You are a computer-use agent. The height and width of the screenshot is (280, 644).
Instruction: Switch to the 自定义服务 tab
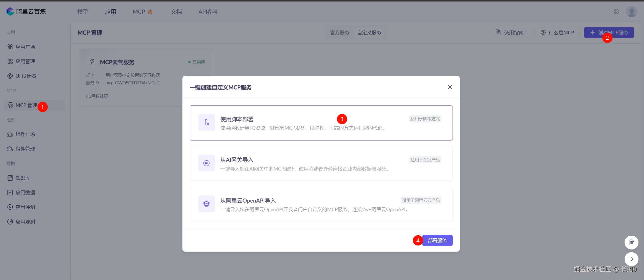click(x=369, y=33)
